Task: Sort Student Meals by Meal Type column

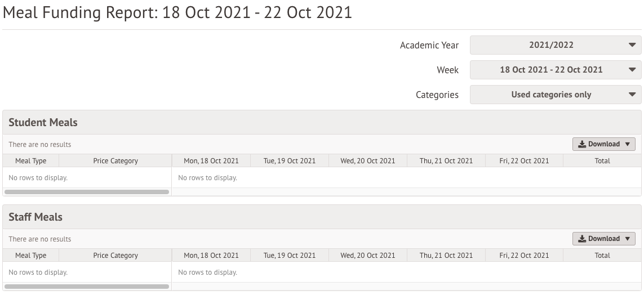Action: coord(31,161)
